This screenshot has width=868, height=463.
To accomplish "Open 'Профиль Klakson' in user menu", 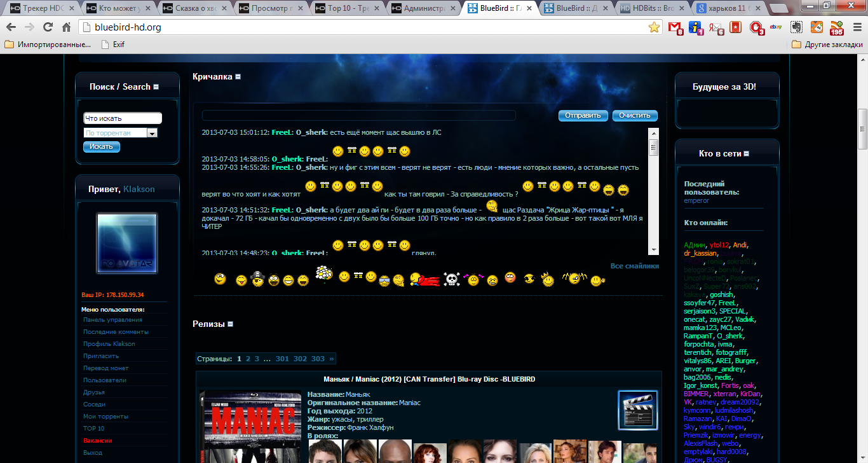I will click(109, 344).
